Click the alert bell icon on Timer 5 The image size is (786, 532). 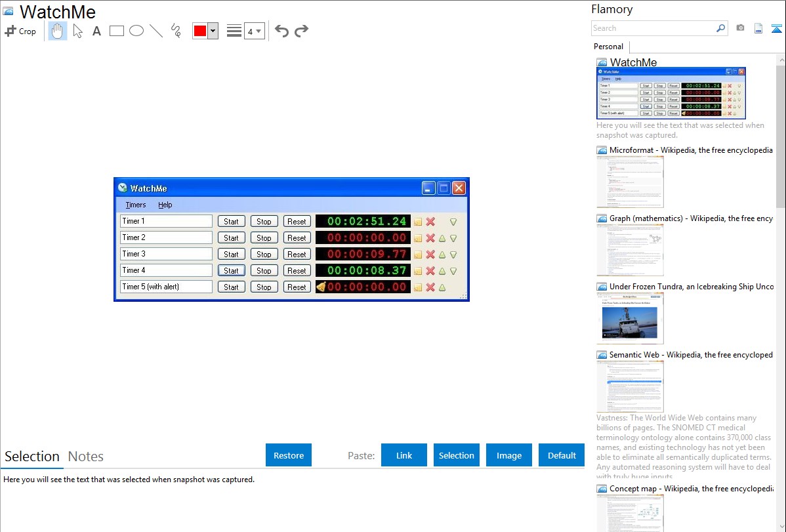click(x=321, y=287)
